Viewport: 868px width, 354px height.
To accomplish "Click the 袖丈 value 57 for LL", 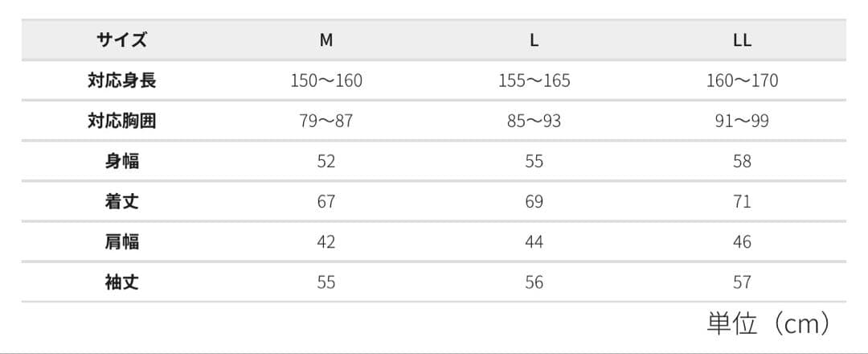I will coord(742,283).
